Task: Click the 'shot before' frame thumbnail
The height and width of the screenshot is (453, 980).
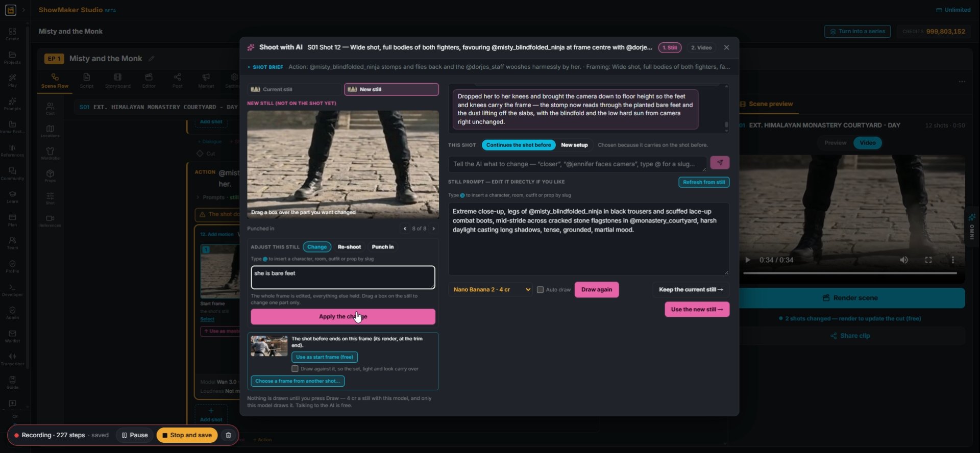Action: pos(269,346)
